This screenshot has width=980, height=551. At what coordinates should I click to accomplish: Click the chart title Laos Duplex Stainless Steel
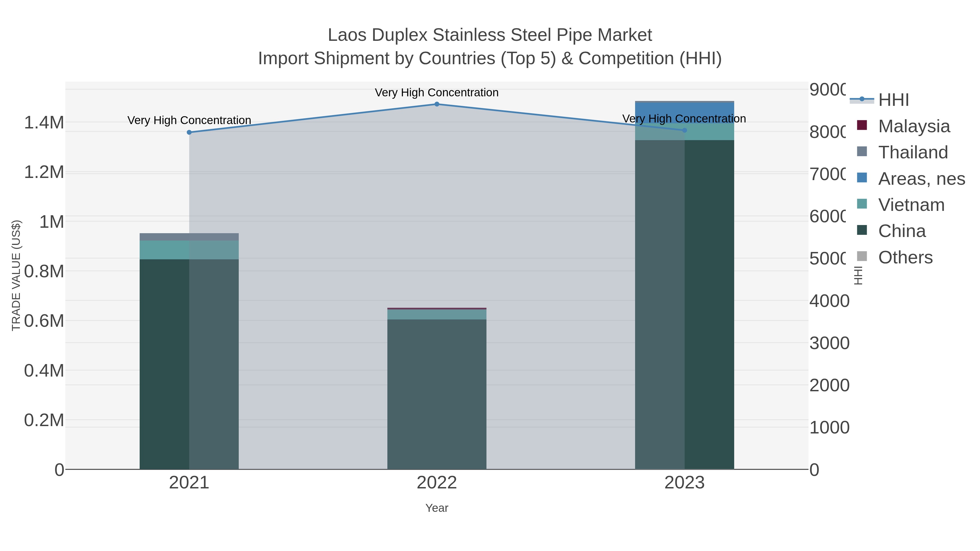(490, 35)
